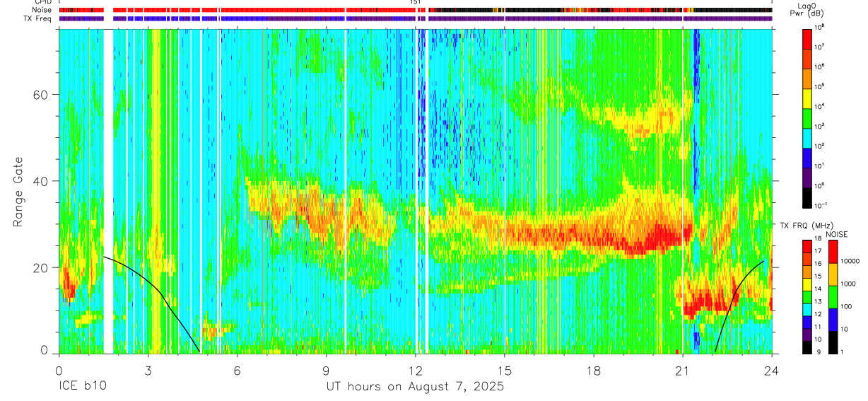
Task: Click the orange segment of the NOISE colorbar
Action: (833, 273)
